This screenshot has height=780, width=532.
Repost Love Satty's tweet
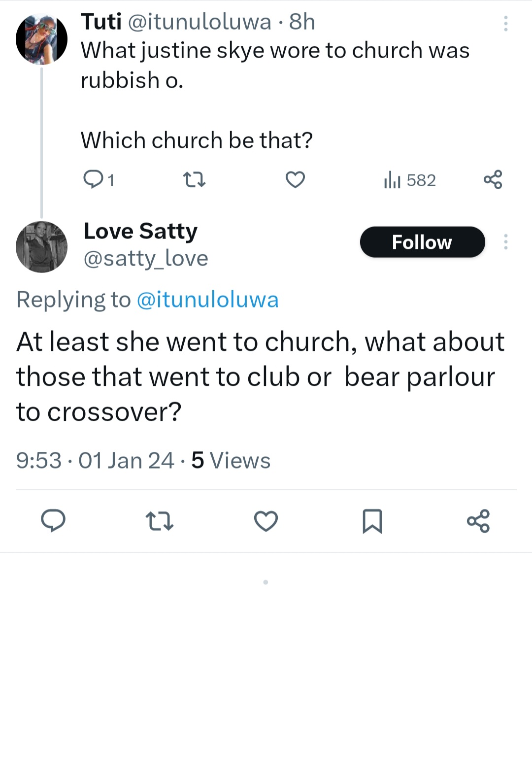click(160, 521)
